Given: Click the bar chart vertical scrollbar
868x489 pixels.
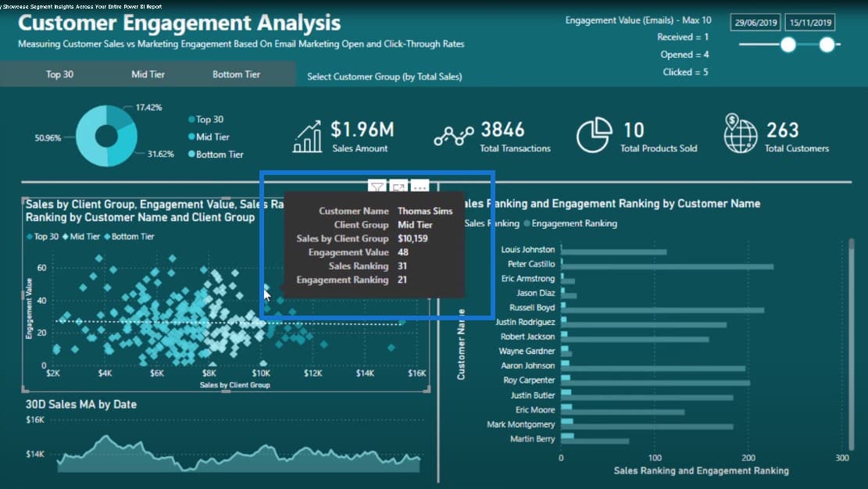Looking at the screenshot, I should (851, 344).
